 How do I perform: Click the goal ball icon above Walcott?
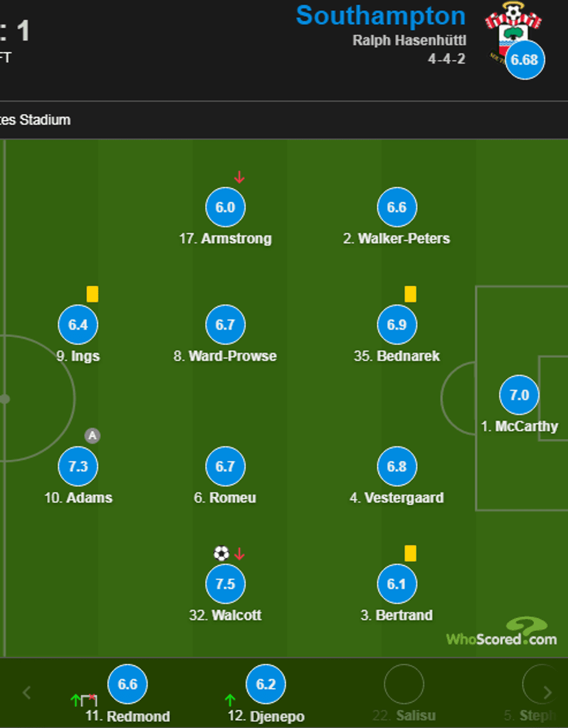tap(221, 554)
